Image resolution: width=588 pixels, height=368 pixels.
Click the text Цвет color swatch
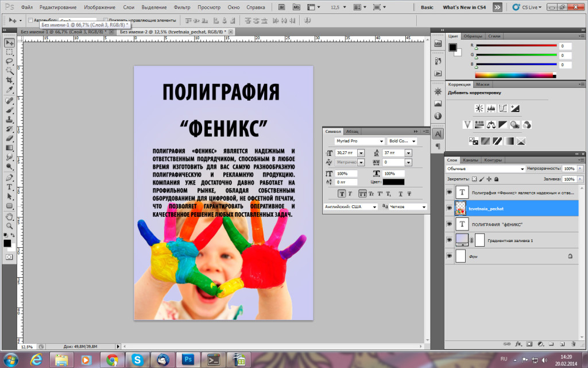tap(393, 182)
